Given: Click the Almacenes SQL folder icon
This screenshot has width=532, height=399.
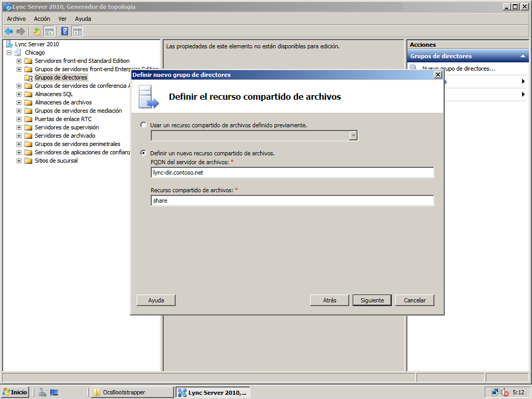Looking at the screenshot, I should [29, 94].
